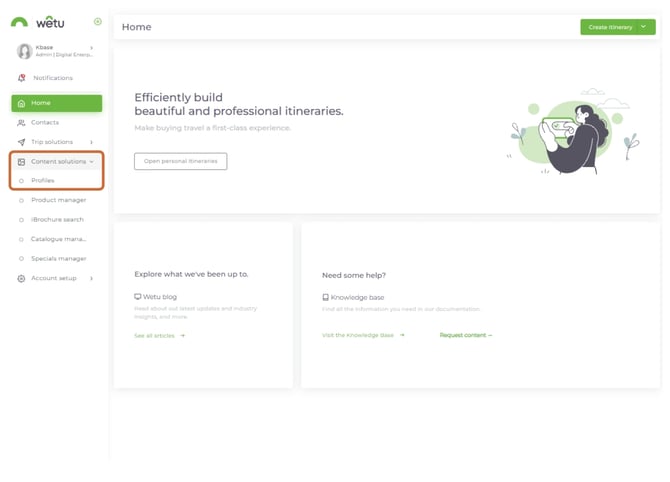Click the Trip solutions paper plane icon

coord(21,142)
